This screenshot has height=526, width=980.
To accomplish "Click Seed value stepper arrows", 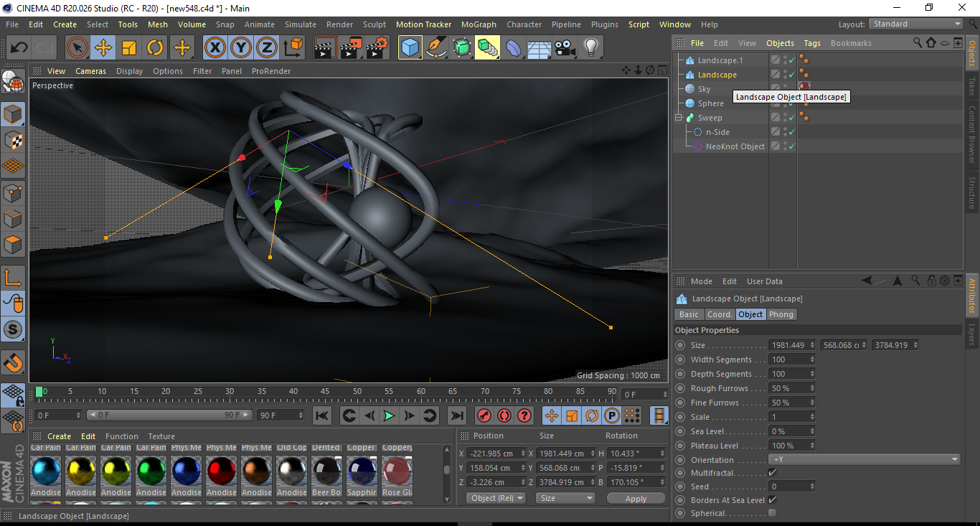I will click(x=812, y=486).
